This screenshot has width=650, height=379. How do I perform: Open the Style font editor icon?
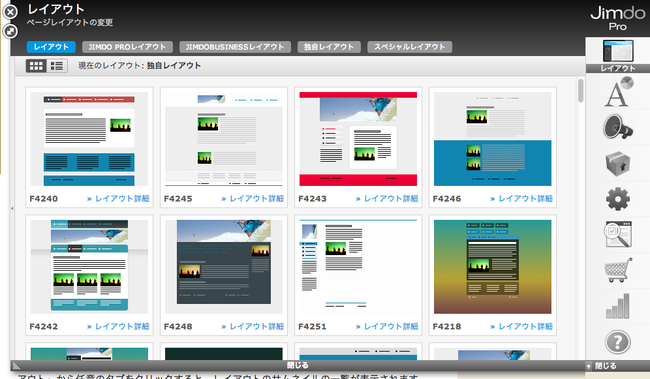618,92
